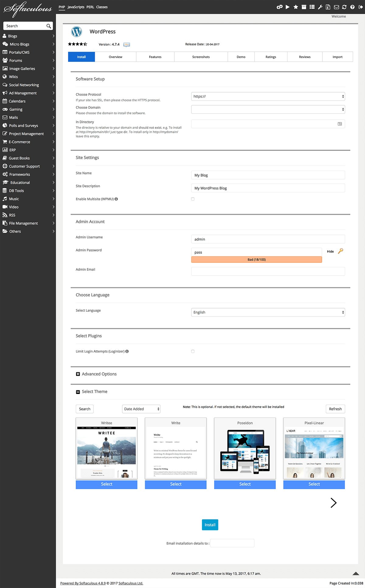The height and width of the screenshot is (588, 365).
Task: Open the envelope email settings icon
Action: [x=336, y=7]
